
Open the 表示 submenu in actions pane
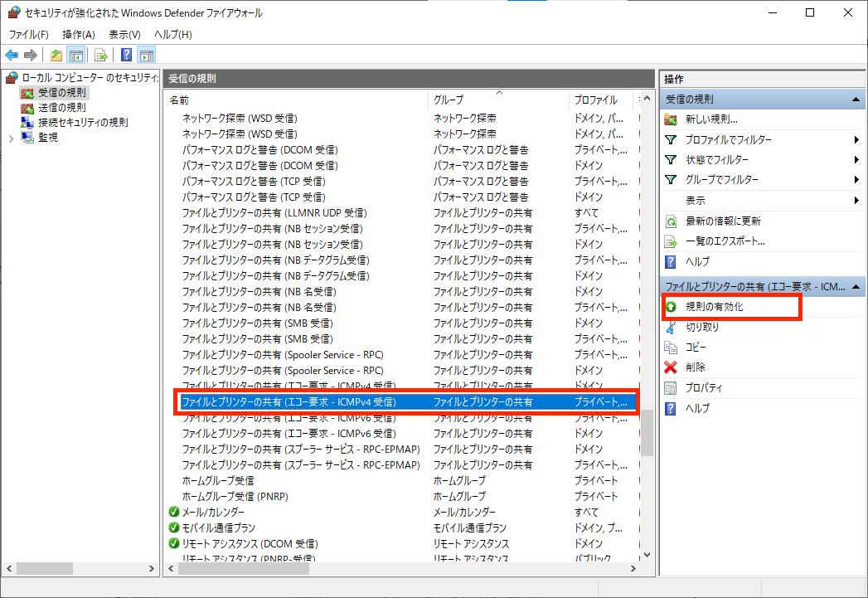click(x=696, y=201)
